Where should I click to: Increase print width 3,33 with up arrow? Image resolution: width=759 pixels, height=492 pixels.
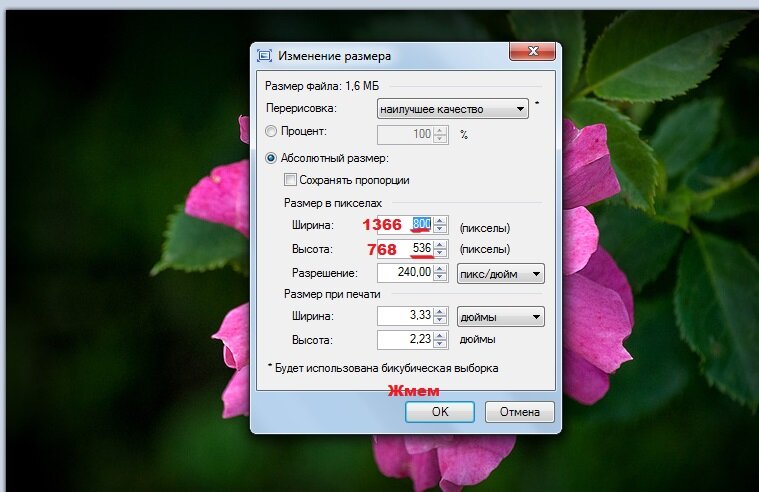pyautogui.click(x=440, y=312)
